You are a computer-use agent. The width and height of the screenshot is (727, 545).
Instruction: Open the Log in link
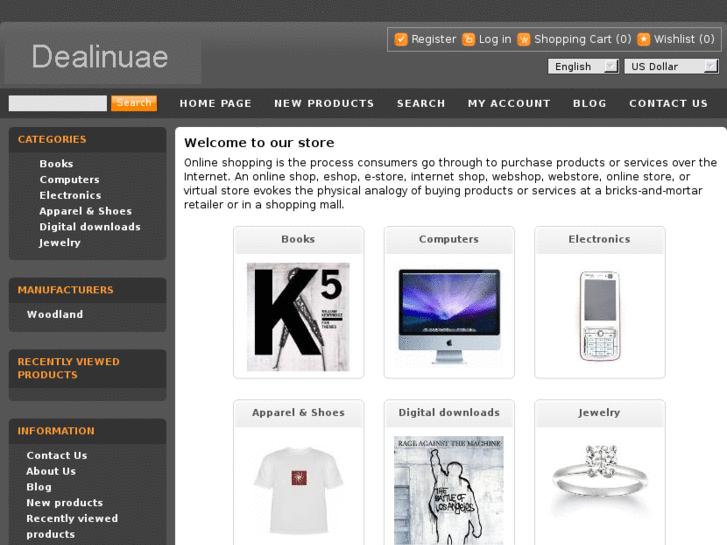click(495, 39)
